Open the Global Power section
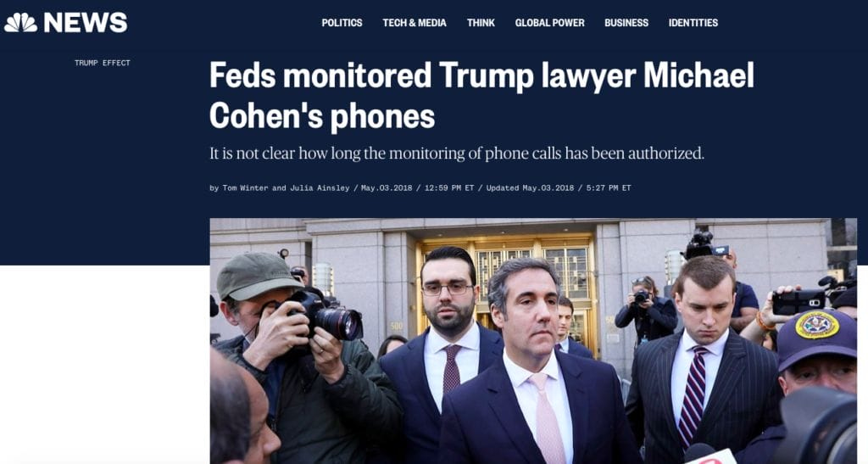Viewport: 868px width, 464px height. (549, 23)
